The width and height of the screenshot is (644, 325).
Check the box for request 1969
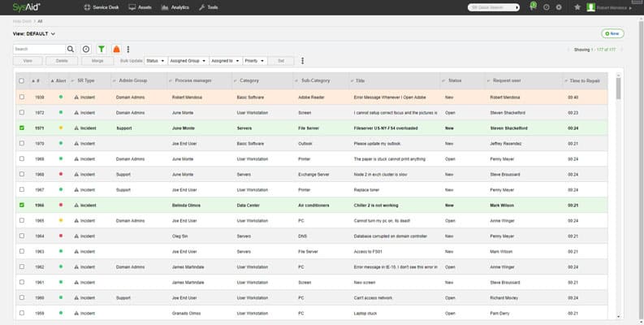(x=22, y=158)
